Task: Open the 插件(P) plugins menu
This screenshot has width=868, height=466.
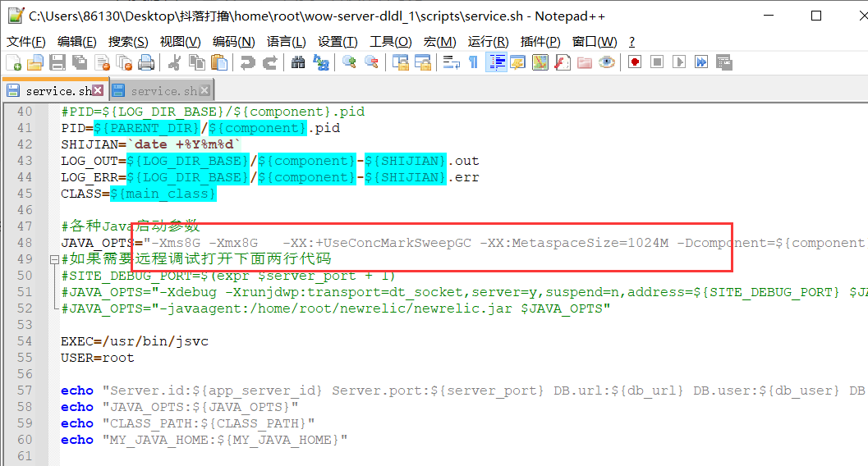Action: [540, 42]
